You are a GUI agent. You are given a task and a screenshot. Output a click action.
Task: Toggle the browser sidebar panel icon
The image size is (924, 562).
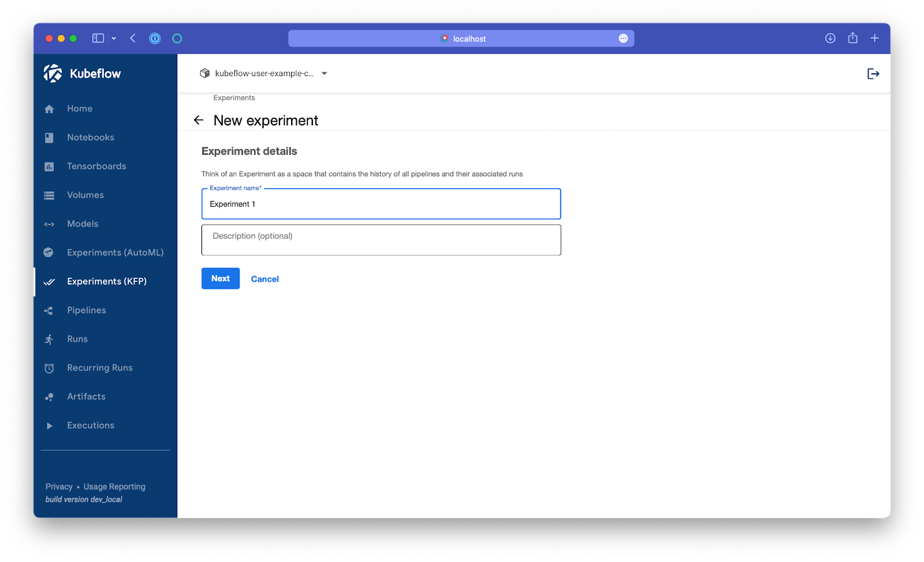[98, 39]
